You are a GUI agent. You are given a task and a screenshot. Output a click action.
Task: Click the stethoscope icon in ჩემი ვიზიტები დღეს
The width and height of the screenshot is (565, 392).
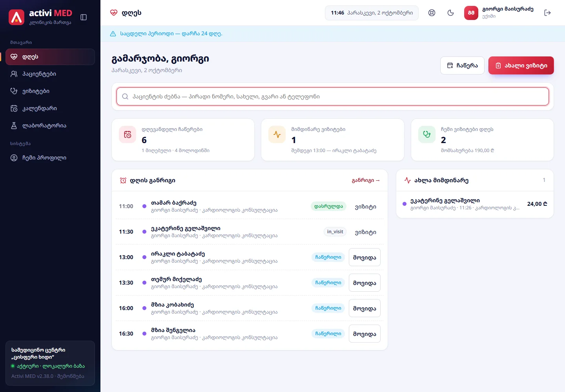[427, 134]
